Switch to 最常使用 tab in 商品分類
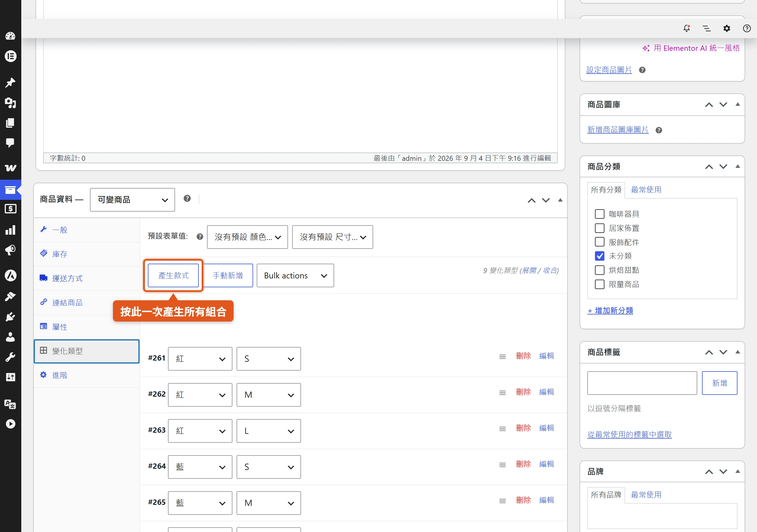The width and height of the screenshot is (757, 532). pyautogui.click(x=646, y=190)
